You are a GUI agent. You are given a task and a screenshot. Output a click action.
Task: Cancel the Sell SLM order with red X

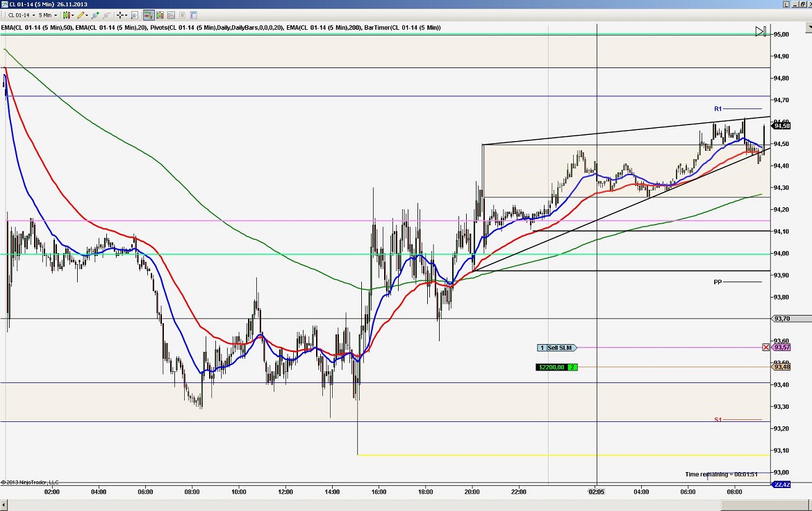(765, 346)
